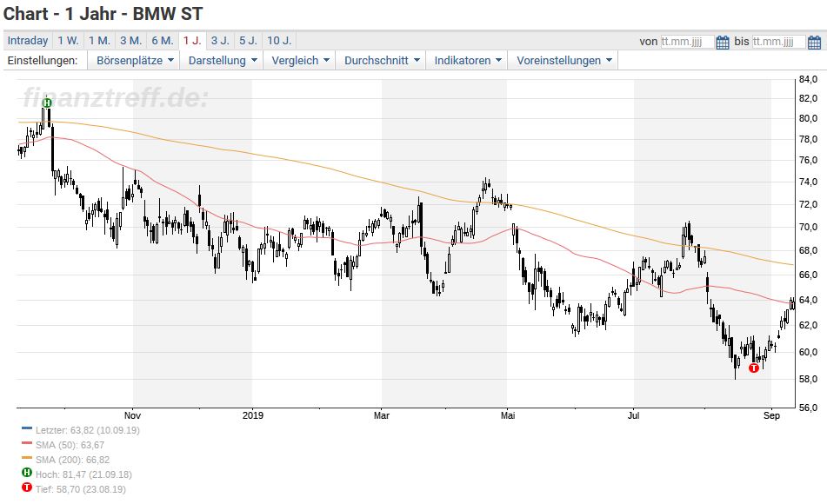Click the 'Einstellungen:' label
Image resolution: width=827 pixels, height=504 pixels.
click(x=43, y=61)
